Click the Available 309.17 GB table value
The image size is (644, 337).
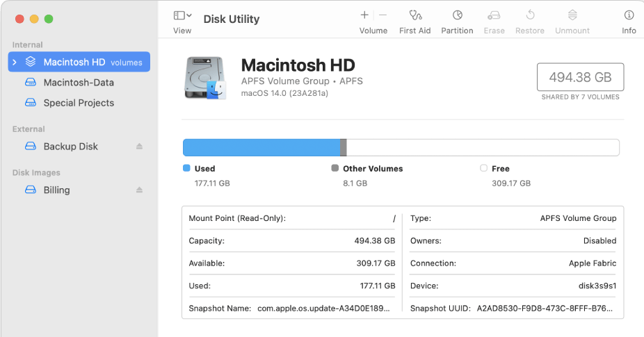click(376, 263)
